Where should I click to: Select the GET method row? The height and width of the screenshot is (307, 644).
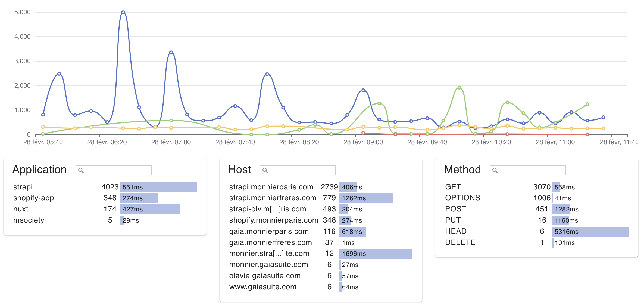(x=537, y=187)
